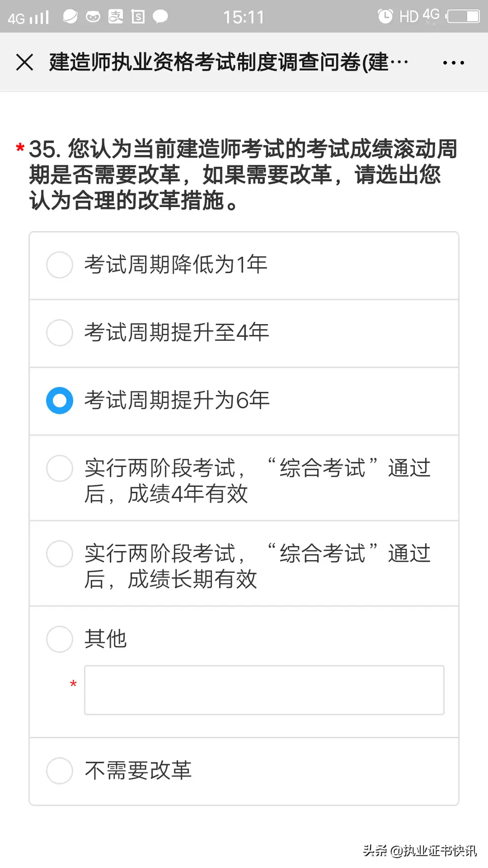Screen dimensions: 488x868
Task: Tap question 35 heading text
Action: [x=243, y=175]
